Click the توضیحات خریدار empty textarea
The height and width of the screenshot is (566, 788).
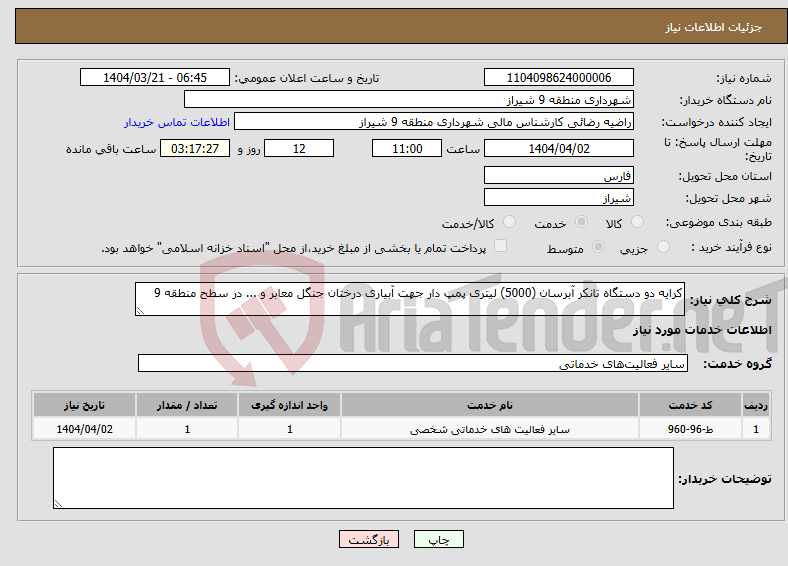pos(363,478)
